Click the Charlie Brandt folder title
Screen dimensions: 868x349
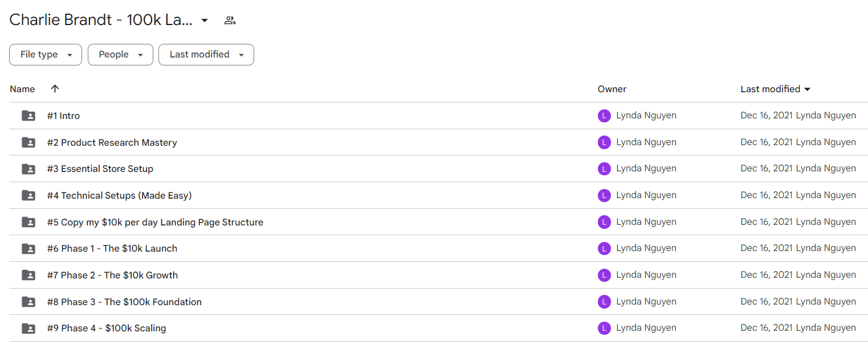[x=101, y=20]
